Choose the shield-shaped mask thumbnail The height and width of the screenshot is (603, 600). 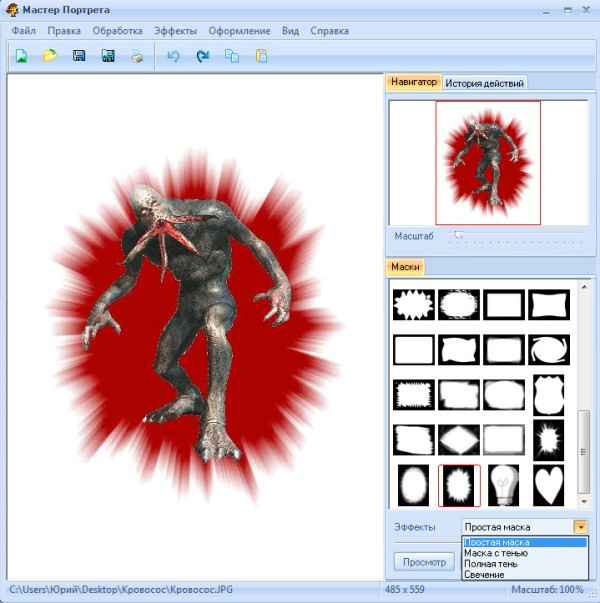coord(548,394)
